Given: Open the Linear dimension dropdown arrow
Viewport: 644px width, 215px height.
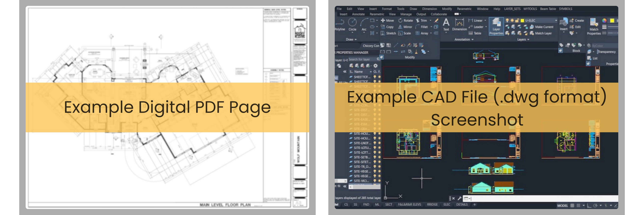Looking at the screenshot, I should pyautogui.click(x=485, y=20).
